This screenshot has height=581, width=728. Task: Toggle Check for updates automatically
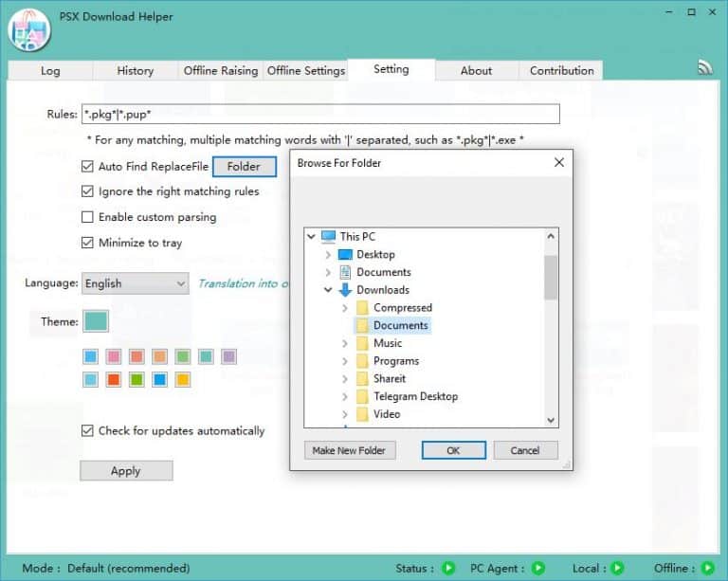click(87, 430)
